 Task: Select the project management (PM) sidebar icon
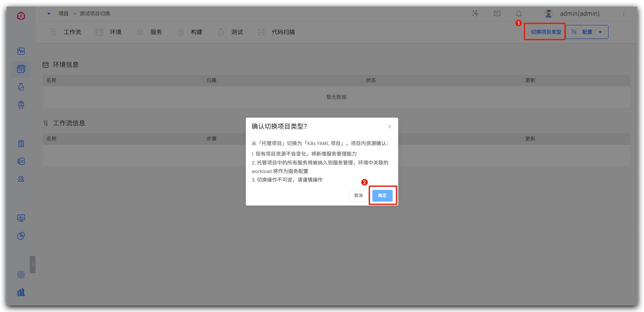pos(21,69)
